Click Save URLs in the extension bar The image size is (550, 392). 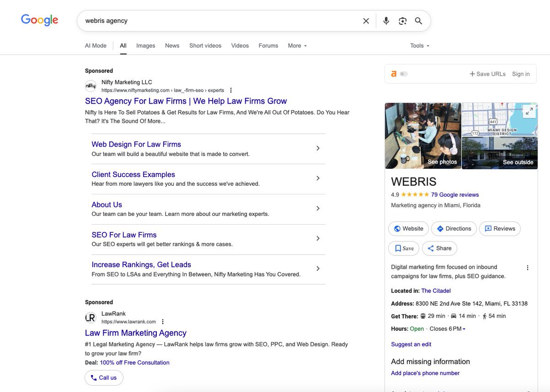[x=487, y=74]
